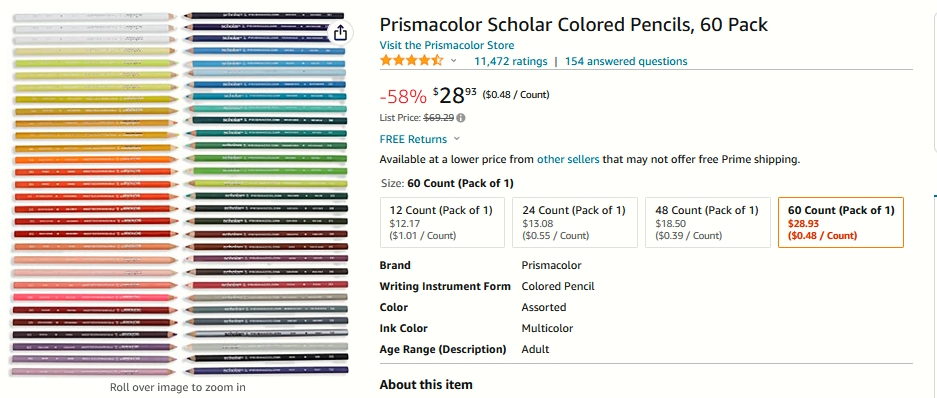Click the colored pencils product image
Image resolution: width=937 pixels, height=398 pixels.
178,193
